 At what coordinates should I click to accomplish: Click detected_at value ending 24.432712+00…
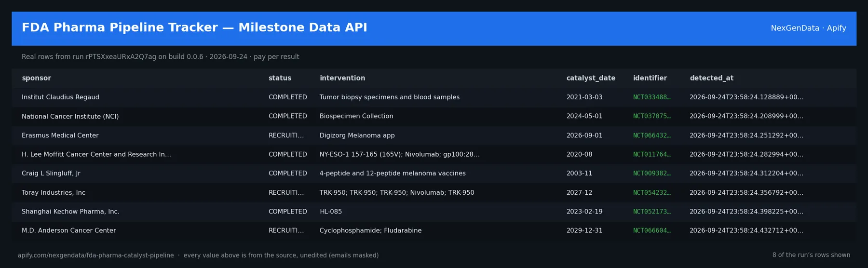point(746,230)
